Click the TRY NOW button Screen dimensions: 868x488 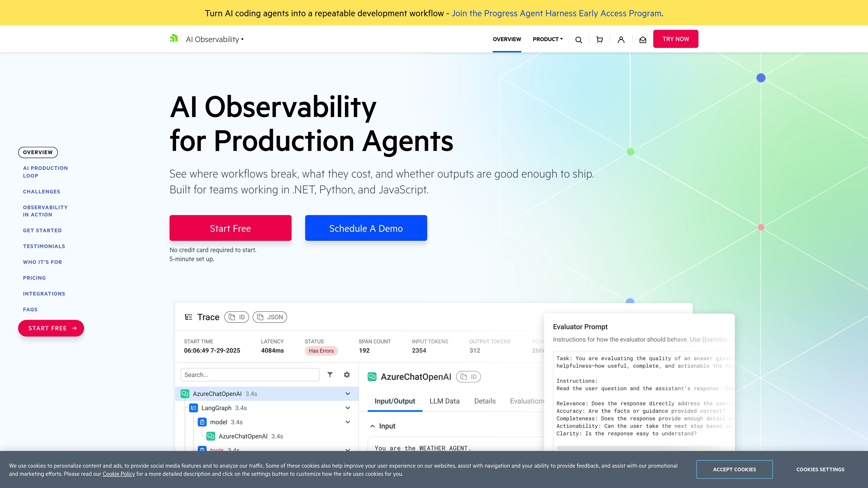pos(676,39)
